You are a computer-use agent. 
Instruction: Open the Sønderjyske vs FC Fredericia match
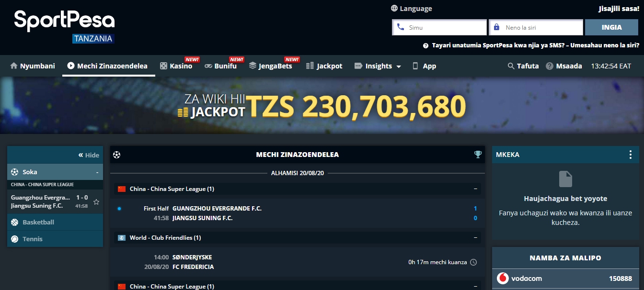pyautogui.click(x=297, y=262)
